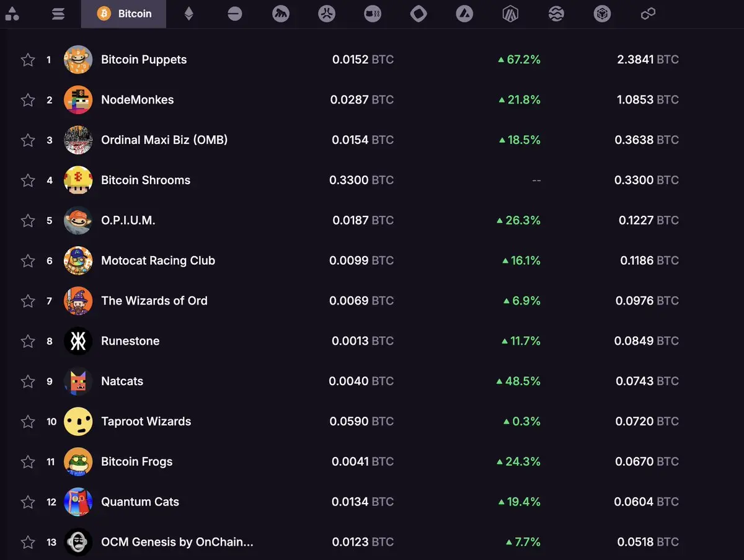
Task: Add Quantum Cats to favorites
Action: pos(28,502)
